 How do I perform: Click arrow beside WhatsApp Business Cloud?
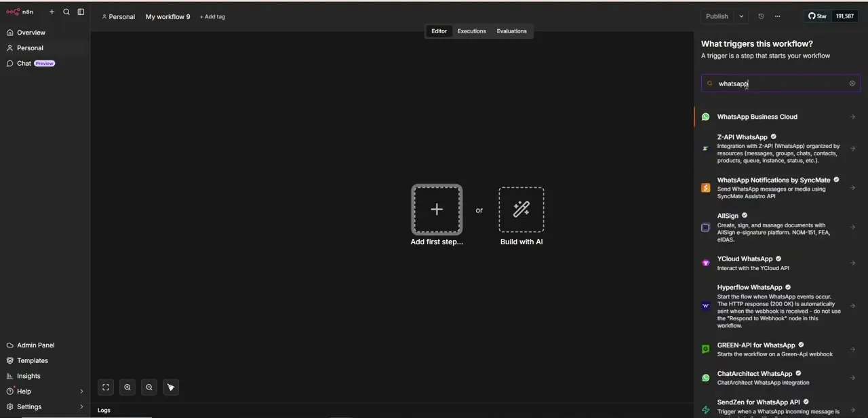[x=852, y=117]
